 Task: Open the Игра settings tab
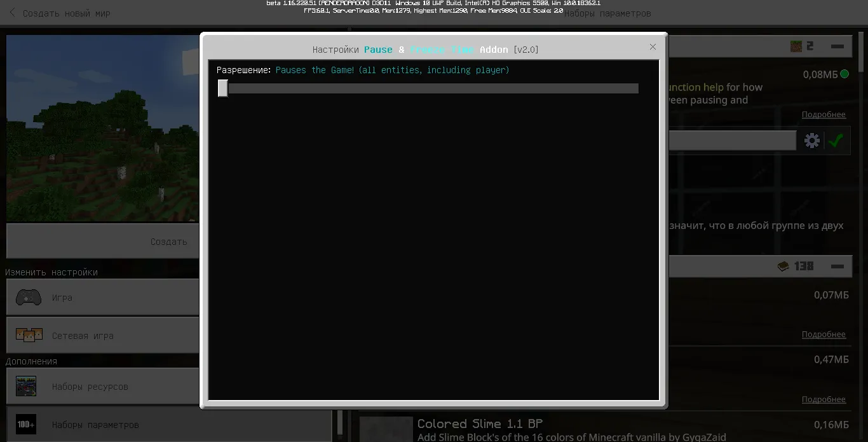click(103, 298)
